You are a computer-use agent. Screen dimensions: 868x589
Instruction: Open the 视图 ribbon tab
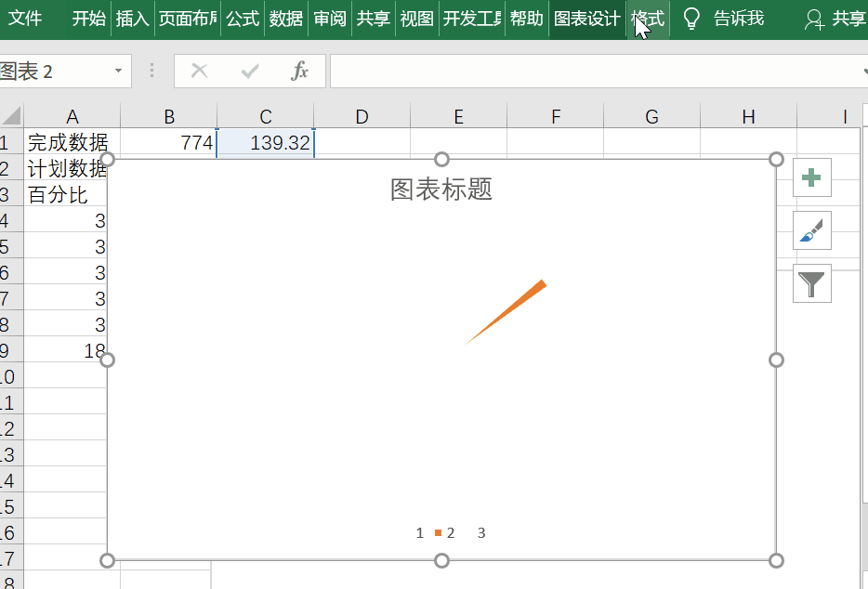pyautogui.click(x=417, y=19)
